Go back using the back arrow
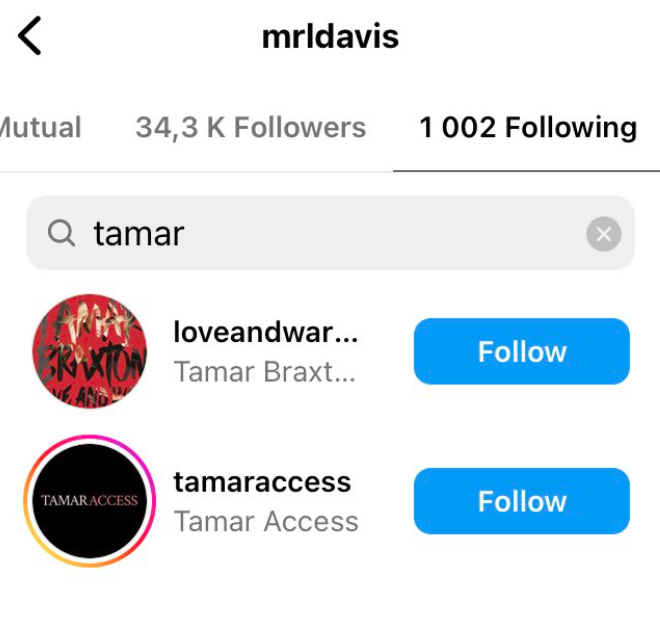The image size is (660, 626). [29, 36]
